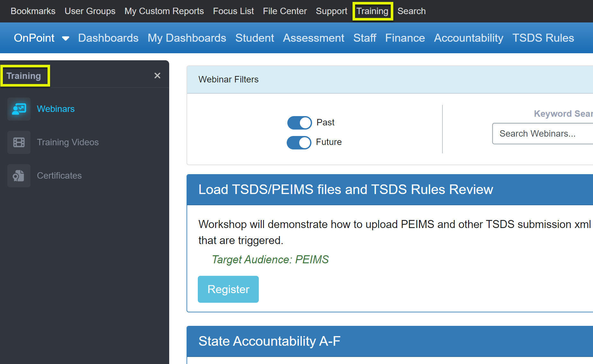Open Training Videos using its film icon
Screen dimensions: 593x364
tap(19, 142)
